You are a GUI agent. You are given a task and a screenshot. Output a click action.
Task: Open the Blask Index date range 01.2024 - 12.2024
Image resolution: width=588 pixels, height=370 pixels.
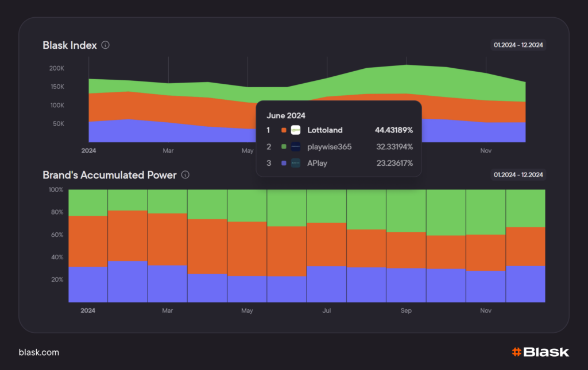tap(518, 45)
